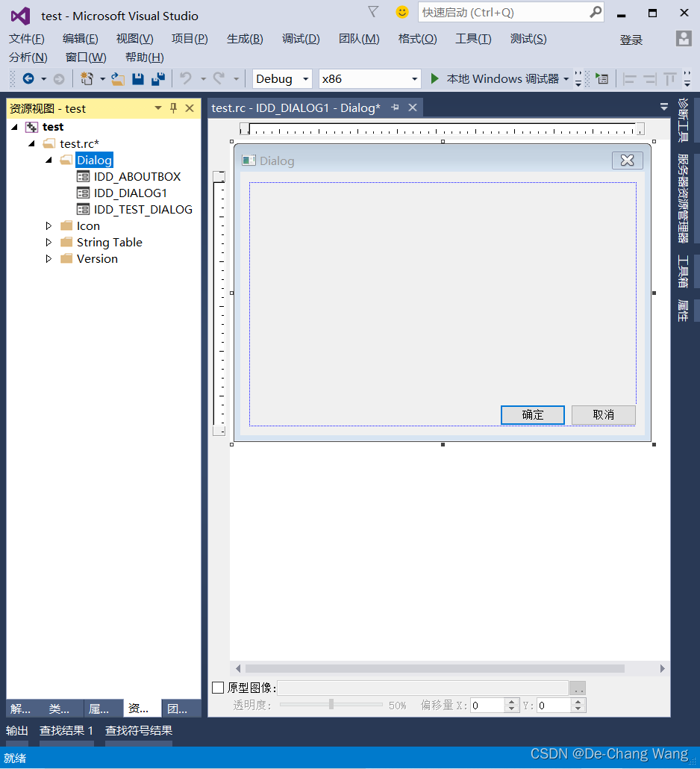
Task: Open the document tab list dropdown
Action: point(664,107)
